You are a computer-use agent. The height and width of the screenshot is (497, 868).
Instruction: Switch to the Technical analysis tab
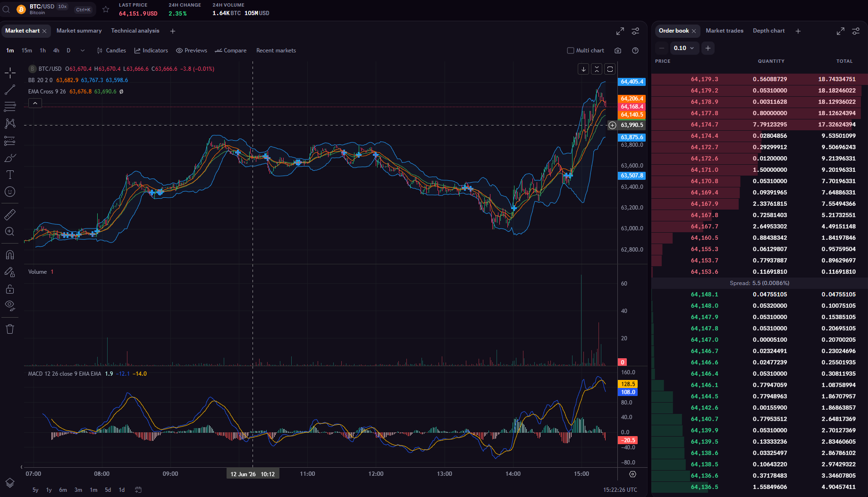(x=135, y=31)
